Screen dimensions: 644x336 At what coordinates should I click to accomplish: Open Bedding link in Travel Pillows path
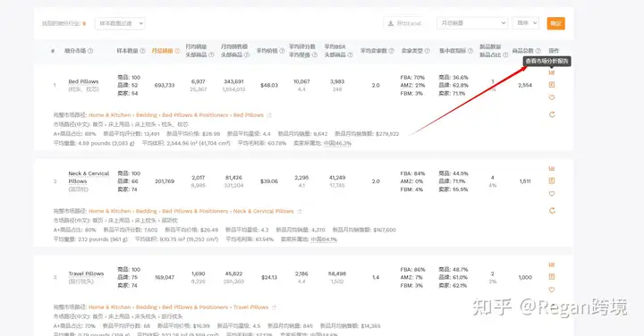(147, 307)
